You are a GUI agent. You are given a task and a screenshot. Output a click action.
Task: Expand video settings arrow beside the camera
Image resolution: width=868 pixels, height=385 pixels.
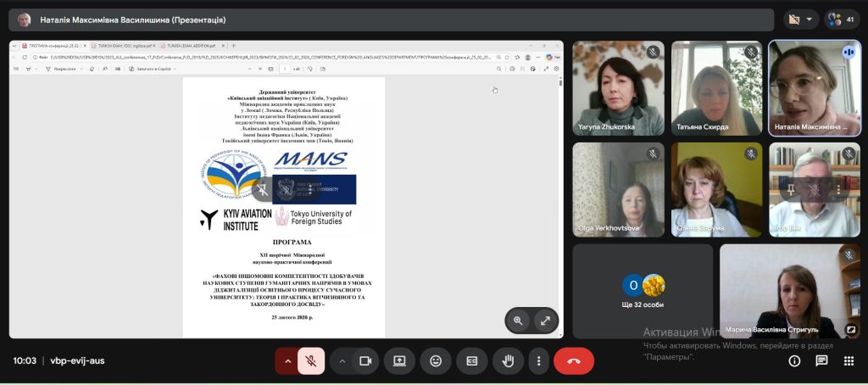[342, 361]
